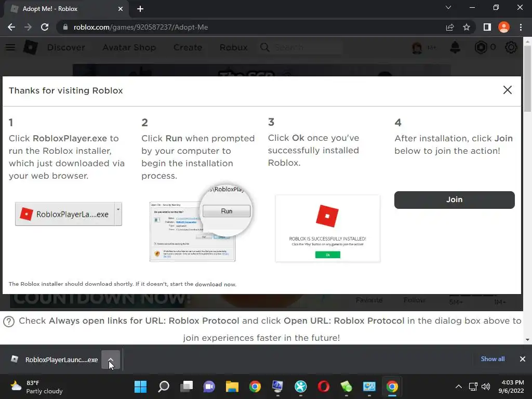
Task: Click the RobloxPlayerLa....exe illustration in step 1
Action: [x=69, y=214]
